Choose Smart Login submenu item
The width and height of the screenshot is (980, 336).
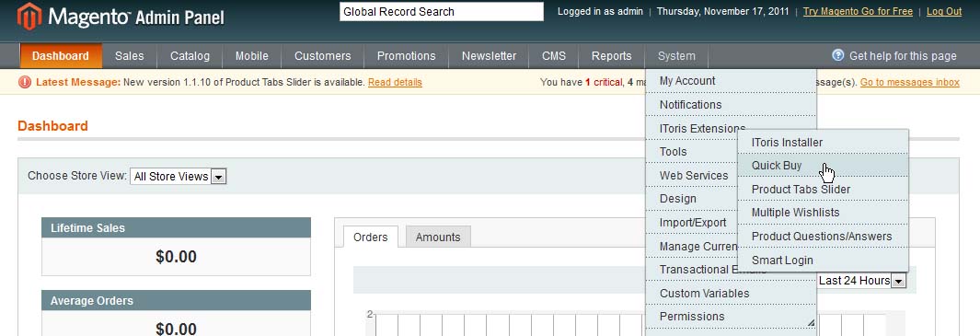point(824,260)
